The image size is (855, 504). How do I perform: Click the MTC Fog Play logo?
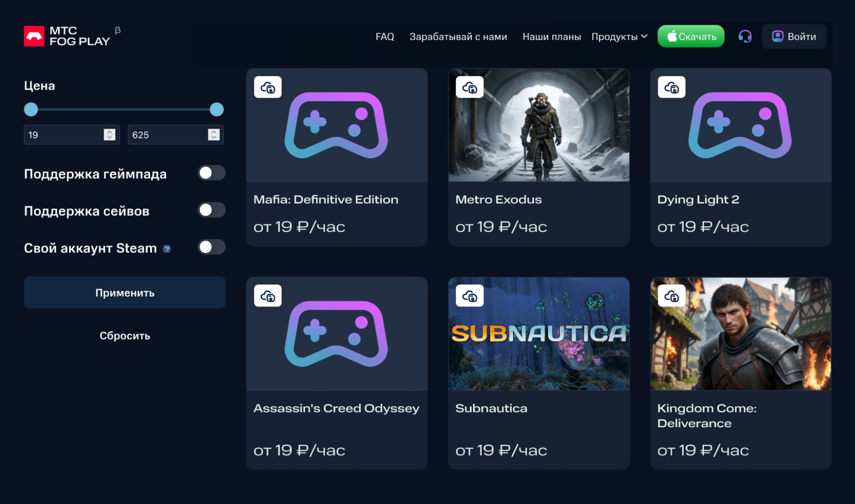click(x=67, y=36)
